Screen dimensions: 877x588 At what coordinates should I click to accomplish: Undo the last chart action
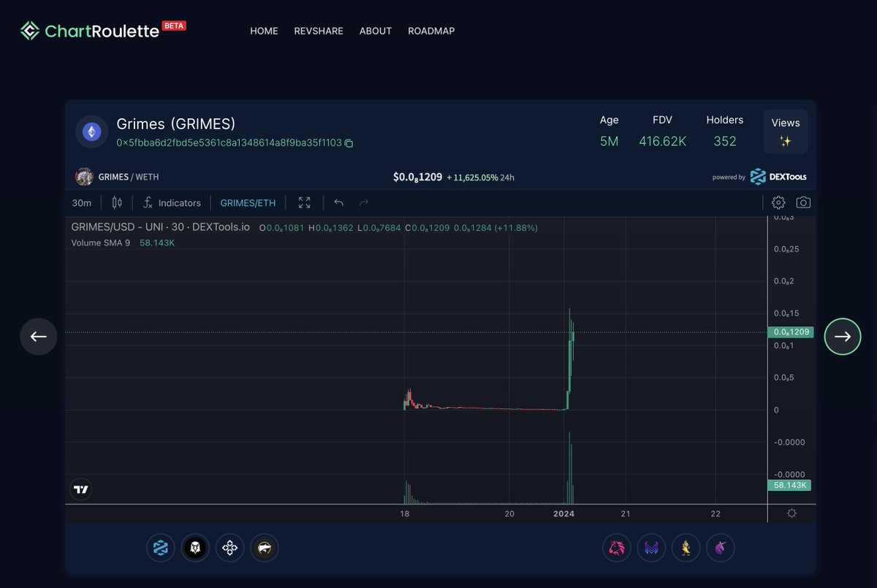(x=338, y=202)
